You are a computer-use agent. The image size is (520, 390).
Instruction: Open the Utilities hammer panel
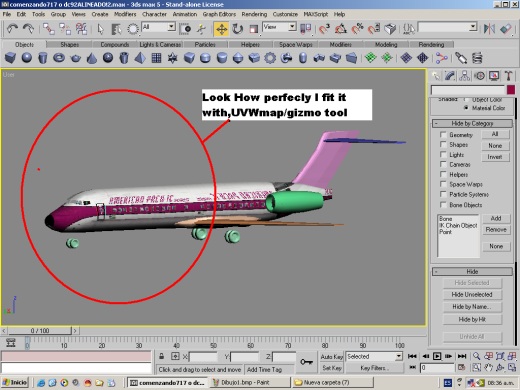pos(508,76)
